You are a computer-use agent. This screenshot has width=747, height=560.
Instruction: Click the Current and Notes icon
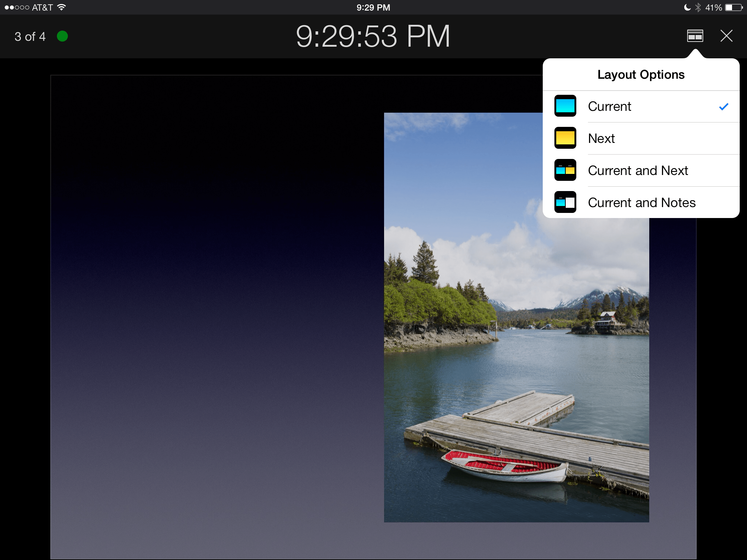click(565, 202)
